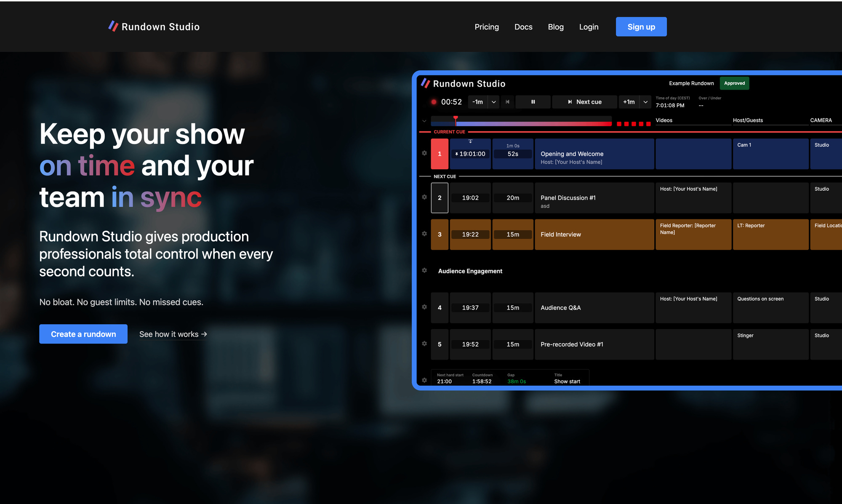The width and height of the screenshot is (842, 504).
Task: Click gear icon beside Audience Engagement heading
Action: coord(424,270)
